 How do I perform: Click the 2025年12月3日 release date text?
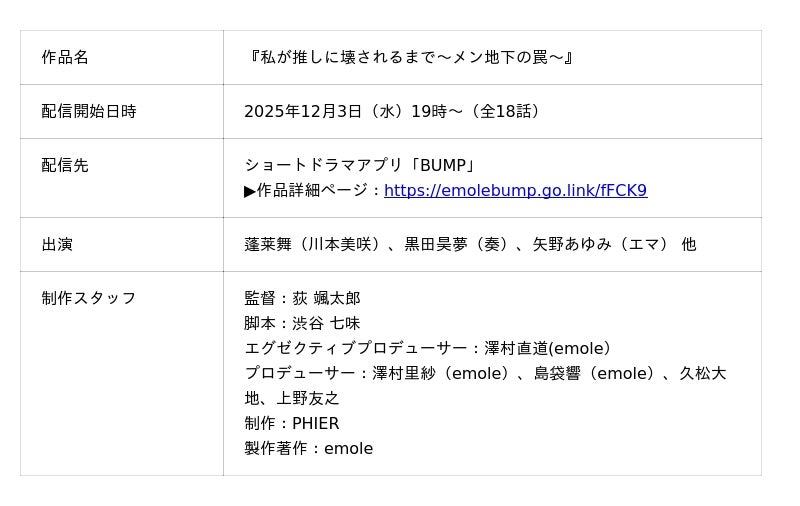click(303, 111)
